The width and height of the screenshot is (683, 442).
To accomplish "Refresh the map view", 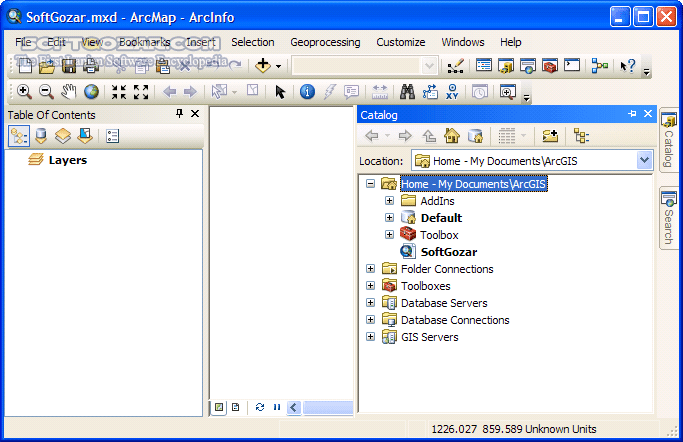I will tap(260, 407).
